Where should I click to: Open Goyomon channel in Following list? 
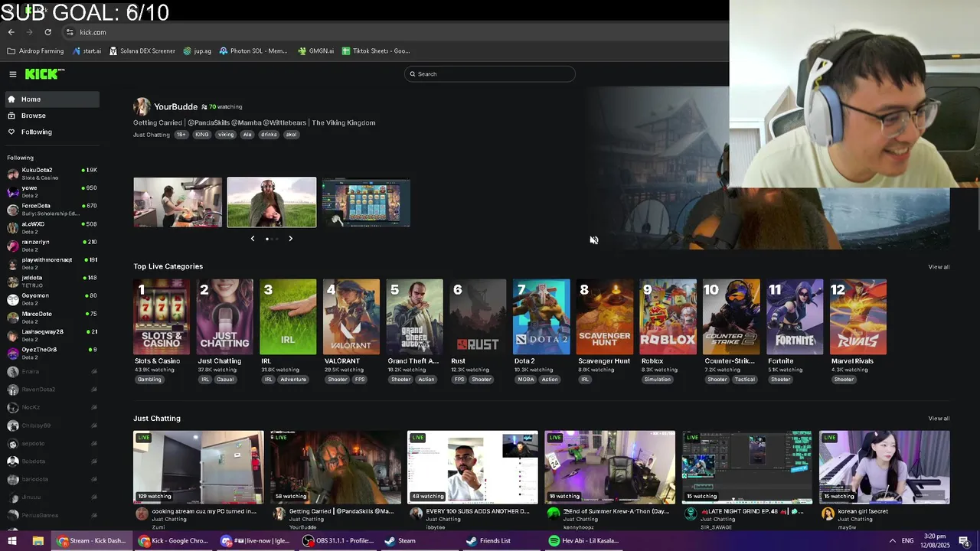[x=51, y=299]
